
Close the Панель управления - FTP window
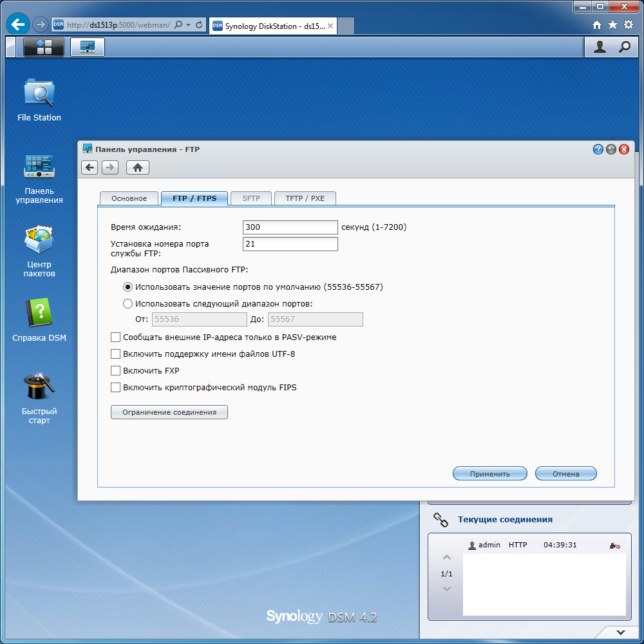[x=624, y=149]
